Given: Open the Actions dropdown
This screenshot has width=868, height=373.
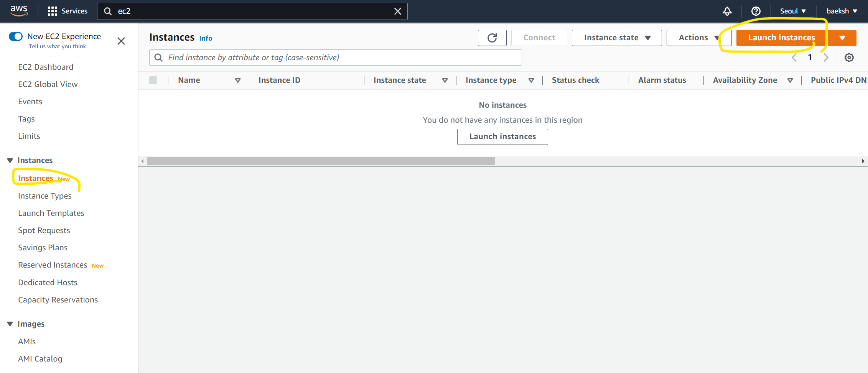Looking at the screenshot, I should pos(699,38).
